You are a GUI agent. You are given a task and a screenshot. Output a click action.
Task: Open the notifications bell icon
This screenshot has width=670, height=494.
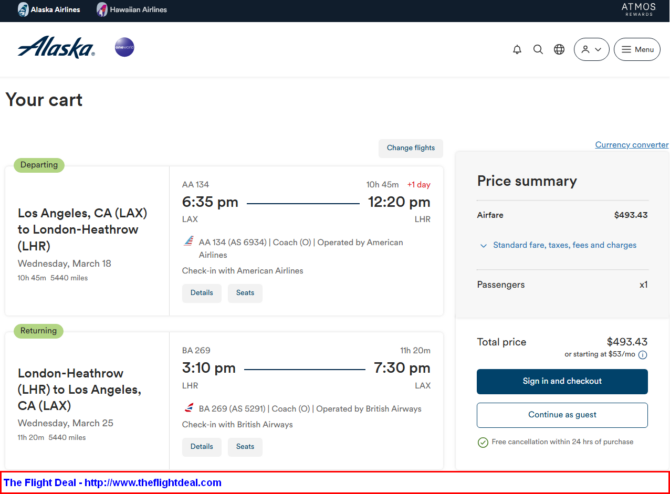[517, 49]
